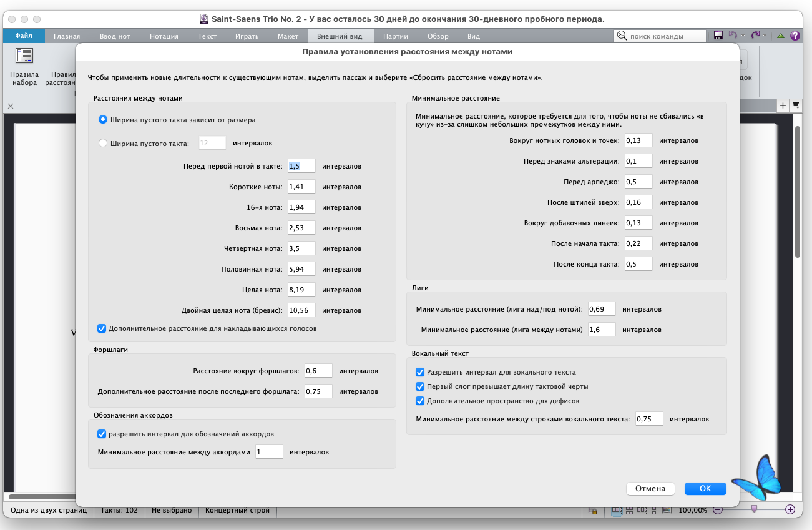The image size is (812, 530).
Task: Collapse the ribbon with the green triangle
Action: coord(781,36)
